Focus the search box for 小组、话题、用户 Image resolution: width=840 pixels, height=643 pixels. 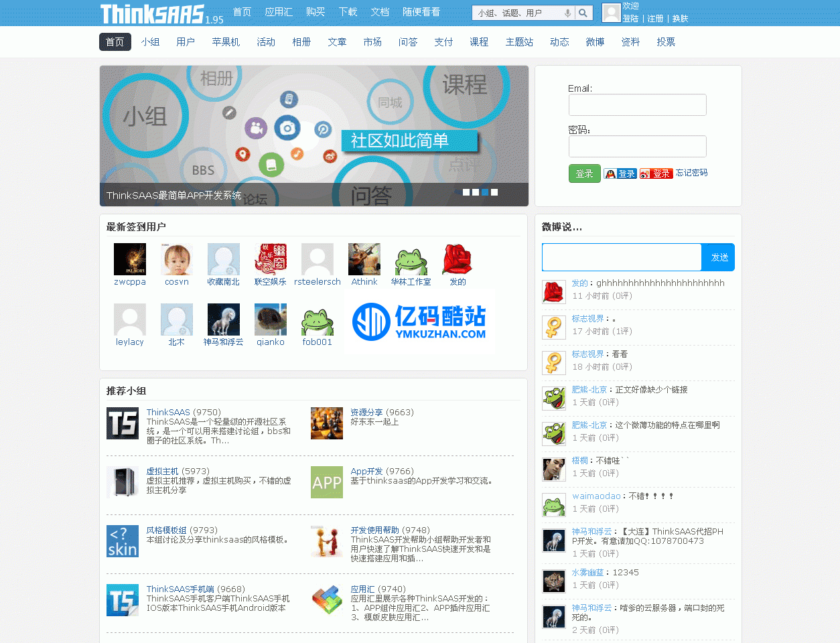coord(524,13)
